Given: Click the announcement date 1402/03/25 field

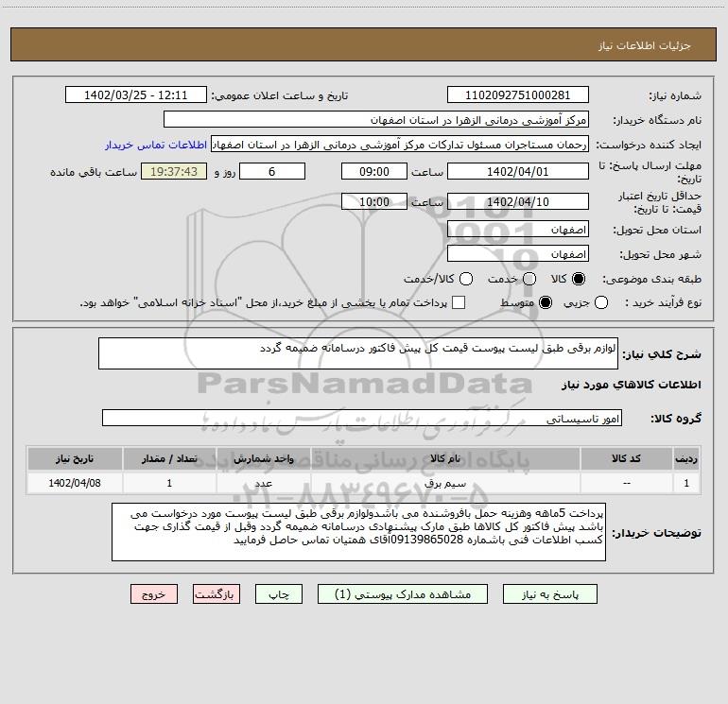Looking at the screenshot, I should tap(136, 95).
